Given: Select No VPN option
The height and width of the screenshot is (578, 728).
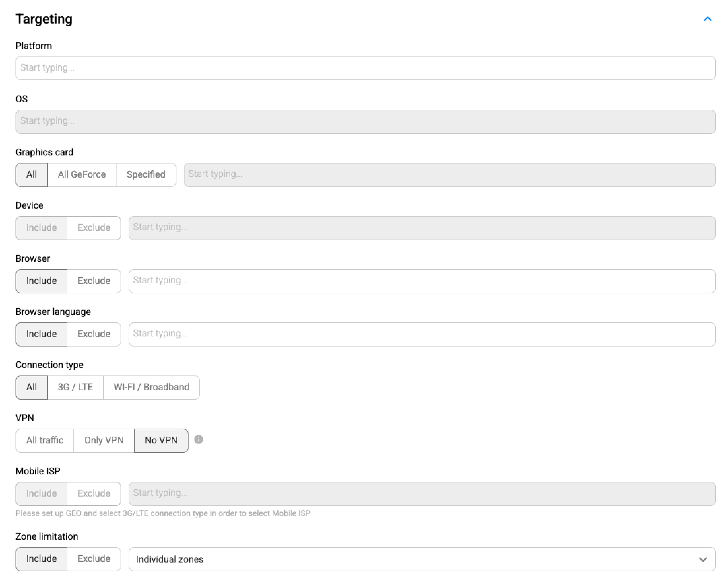Looking at the screenshot, I should (x=161, y=440).
